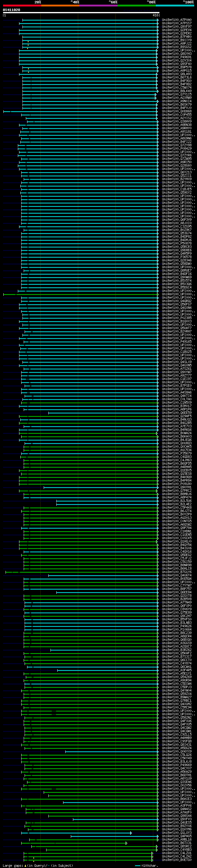Open hit UniRef100_Q2PER2
Screen dimensions: 197x868
(176, 33)
